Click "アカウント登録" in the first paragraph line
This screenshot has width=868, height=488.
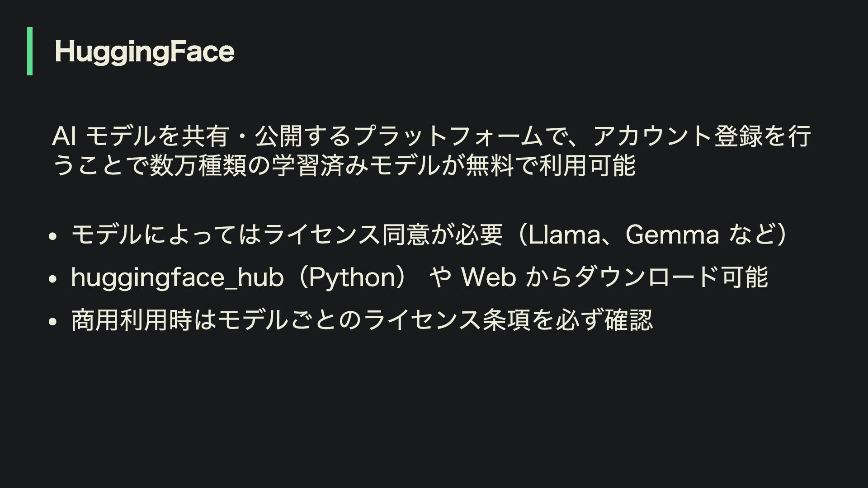tap(677, 136)
